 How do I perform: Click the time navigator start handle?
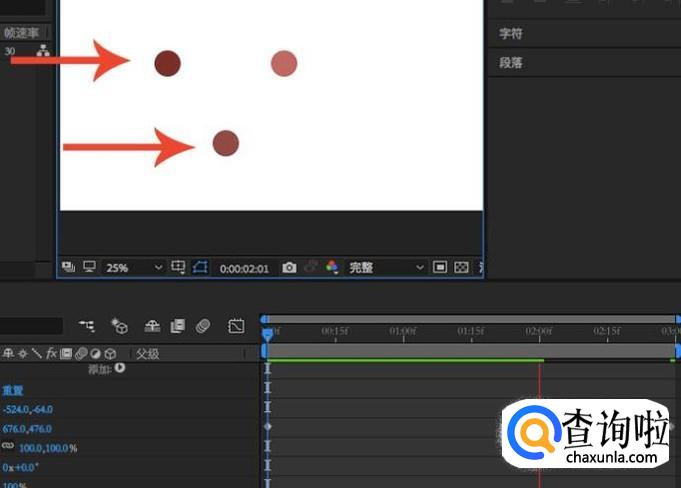coord(264,320)
